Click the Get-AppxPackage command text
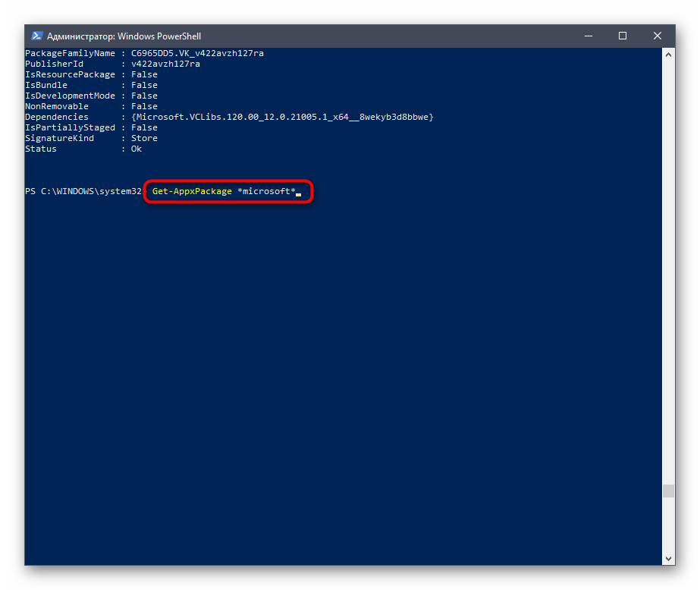700x590 pixels. point(192,191)
